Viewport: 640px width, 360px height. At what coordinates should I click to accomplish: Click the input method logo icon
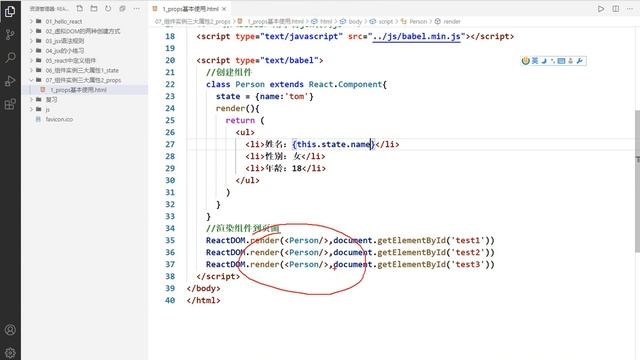click(x=525, y=61)
